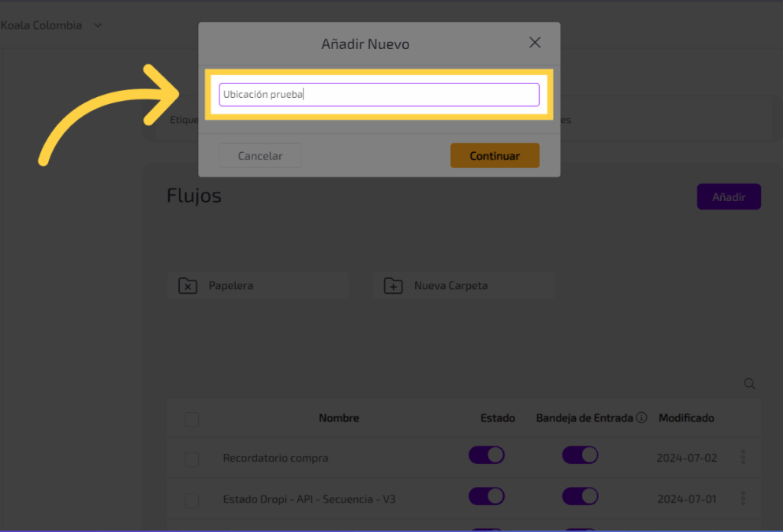Image resolution: width=783 pixels, height=532 pixels.
Task: Toggle Estado switch for Recordatorio compra
Action: click(x=486, y=456)
